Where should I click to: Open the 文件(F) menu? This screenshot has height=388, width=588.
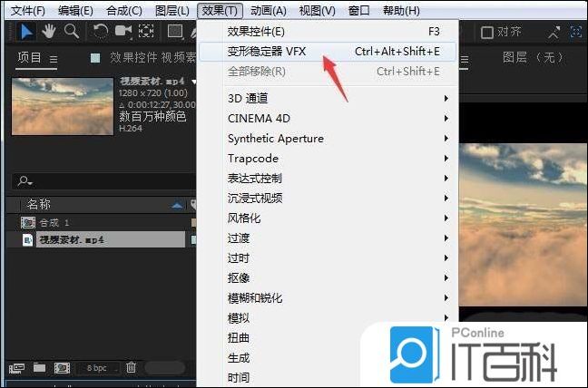[x=27, y=11]
